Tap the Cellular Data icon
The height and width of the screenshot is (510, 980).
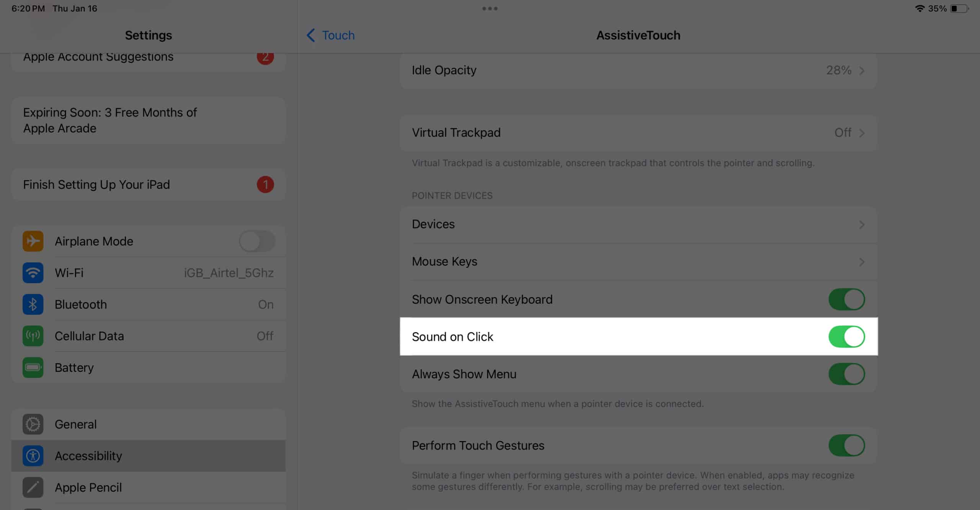pos(33,336)
